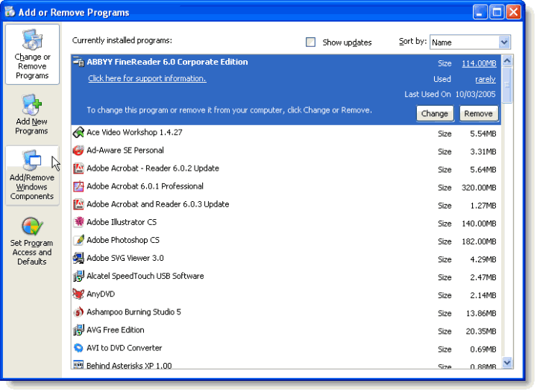Image resolution: width=537 pixels, height=392 pixels.
Task: Select Alcatel SpeedTouch USB Software entry
Action: click(x=286, y=276)
